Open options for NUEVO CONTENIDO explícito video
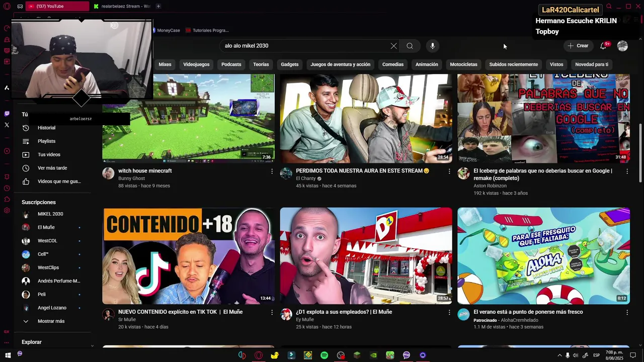 click(x=272, y=312)
